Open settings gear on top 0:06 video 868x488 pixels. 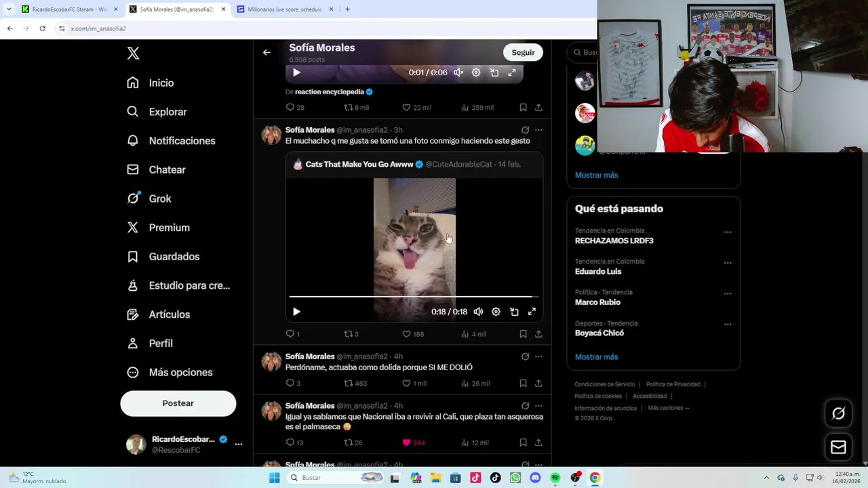coord(476,73)
